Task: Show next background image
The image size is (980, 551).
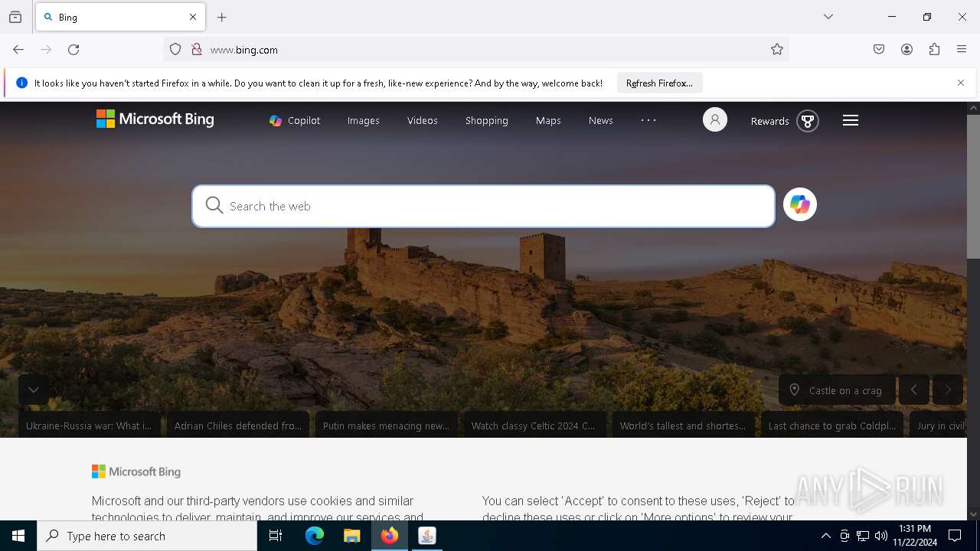Action: [x=948, y=390]
